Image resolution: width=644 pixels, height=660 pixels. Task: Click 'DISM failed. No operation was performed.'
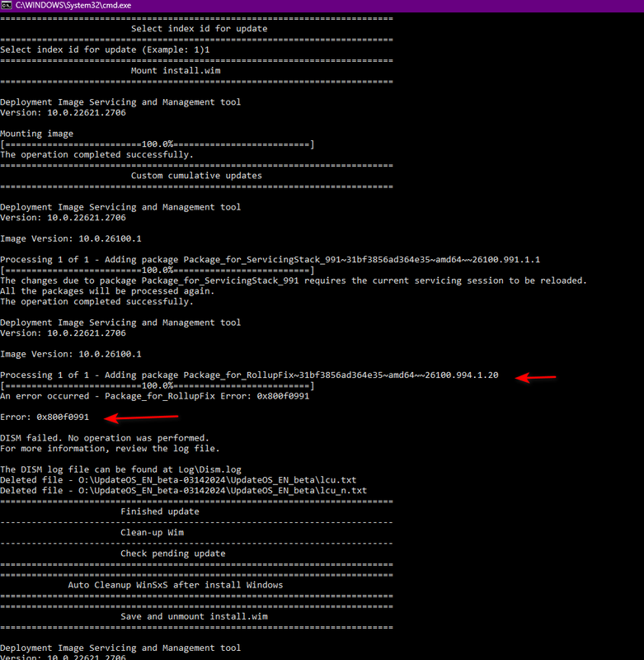click(x=105, y=438)
